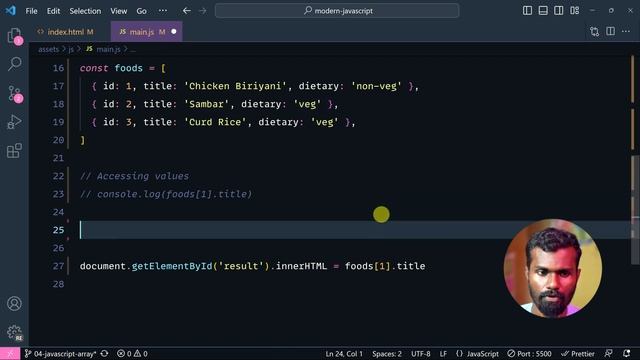
Task: Open the Extensions view
Action: pos(14,151)
